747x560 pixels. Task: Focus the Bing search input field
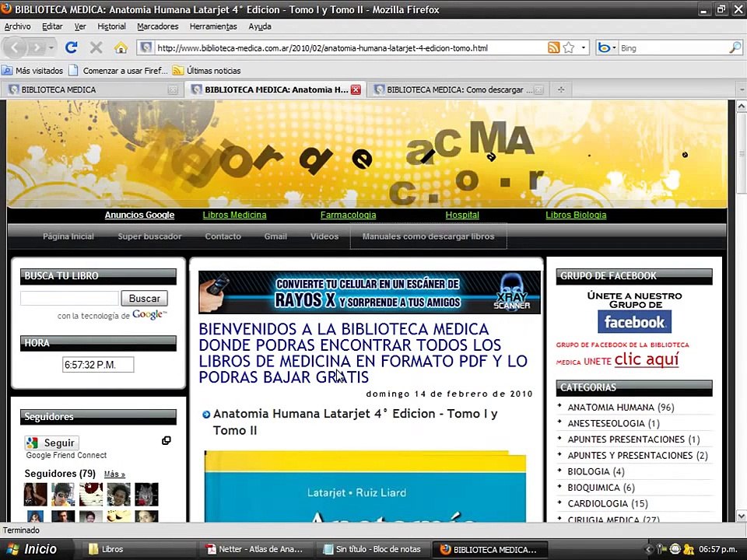click(673, 48)
